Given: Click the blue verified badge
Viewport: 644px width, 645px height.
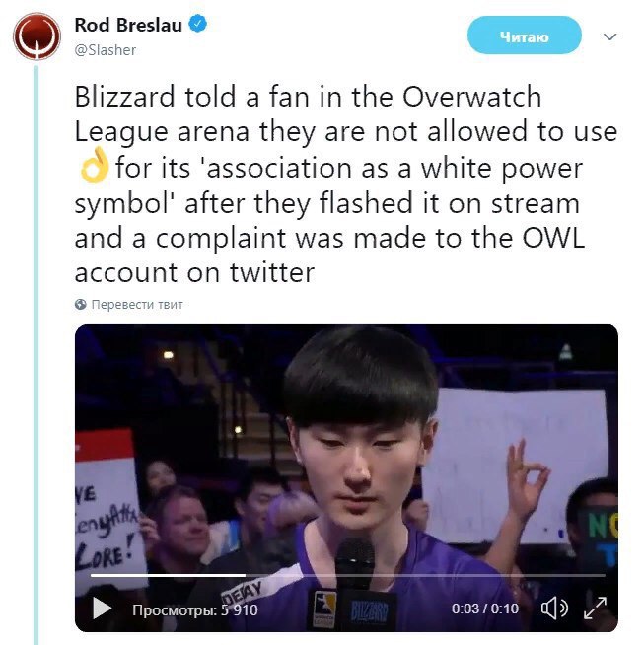Looking at the screenshot, I should tap(198, 24).
